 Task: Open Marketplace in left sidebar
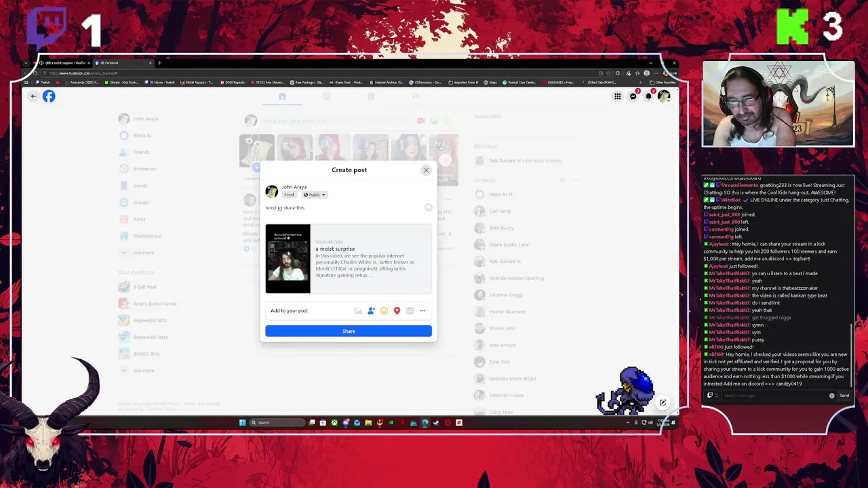tap(140, 236)
